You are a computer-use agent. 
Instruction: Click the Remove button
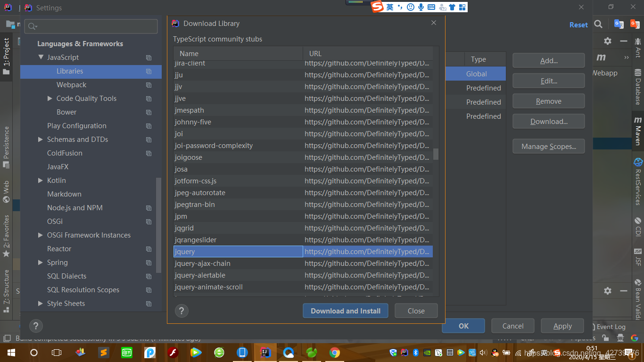549,101
